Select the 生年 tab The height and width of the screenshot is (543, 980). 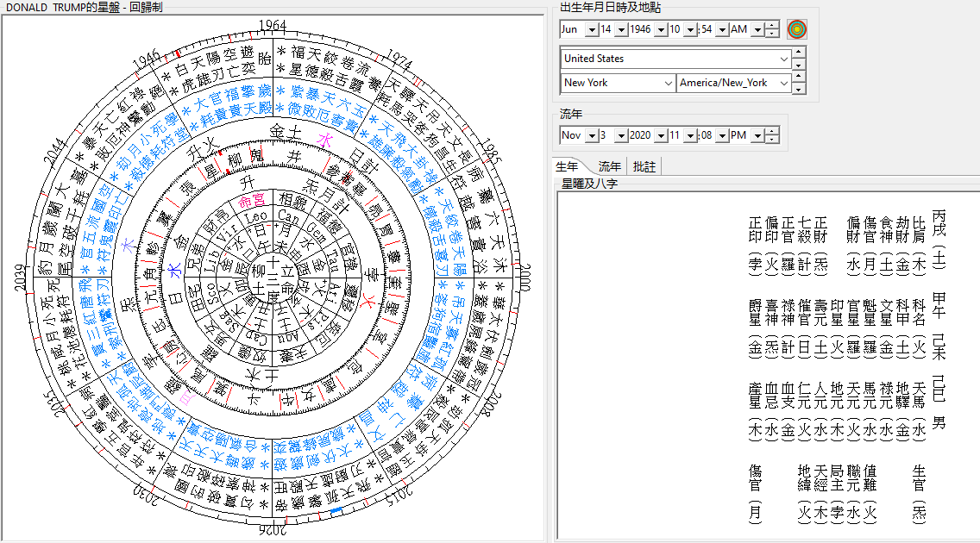(567, 166)
